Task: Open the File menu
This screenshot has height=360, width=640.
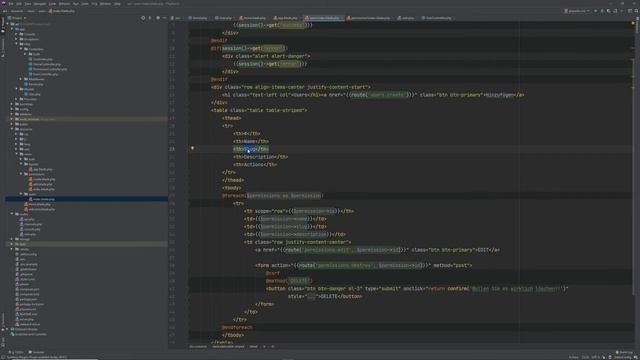Action: click(11, 4)
